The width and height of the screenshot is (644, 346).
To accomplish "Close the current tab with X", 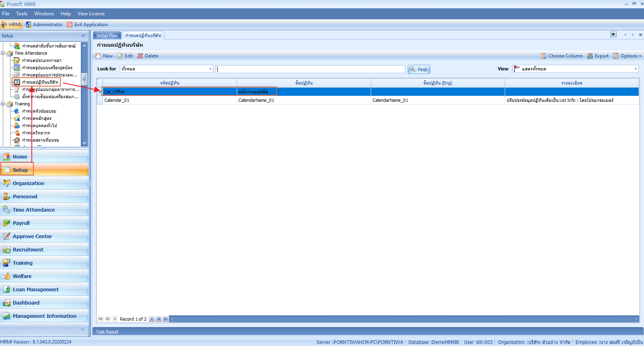I will 640,35.
